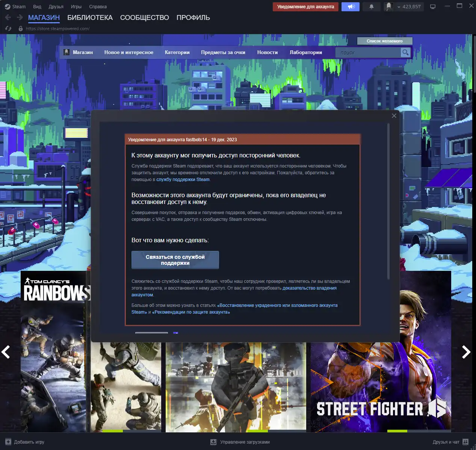This screenshot has height=450, width=476.
Task: Click the store.steampowered.com URL text
Action: [x=57, y=29]
